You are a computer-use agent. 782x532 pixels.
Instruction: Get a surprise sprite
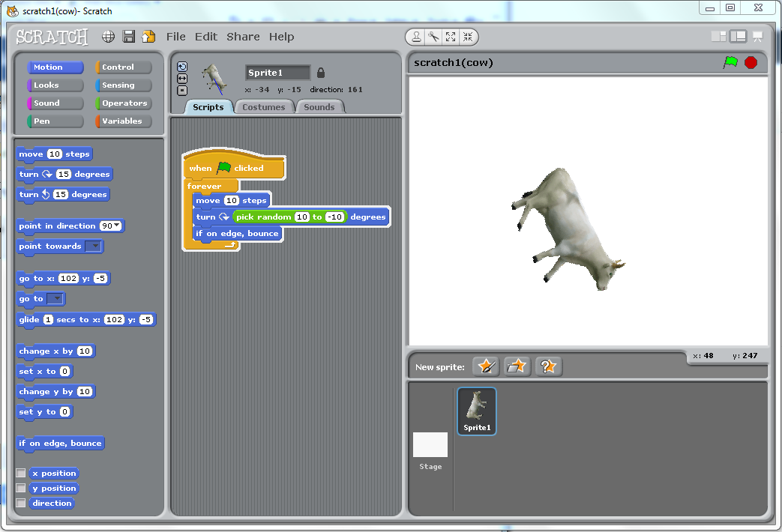coord(548,366)
